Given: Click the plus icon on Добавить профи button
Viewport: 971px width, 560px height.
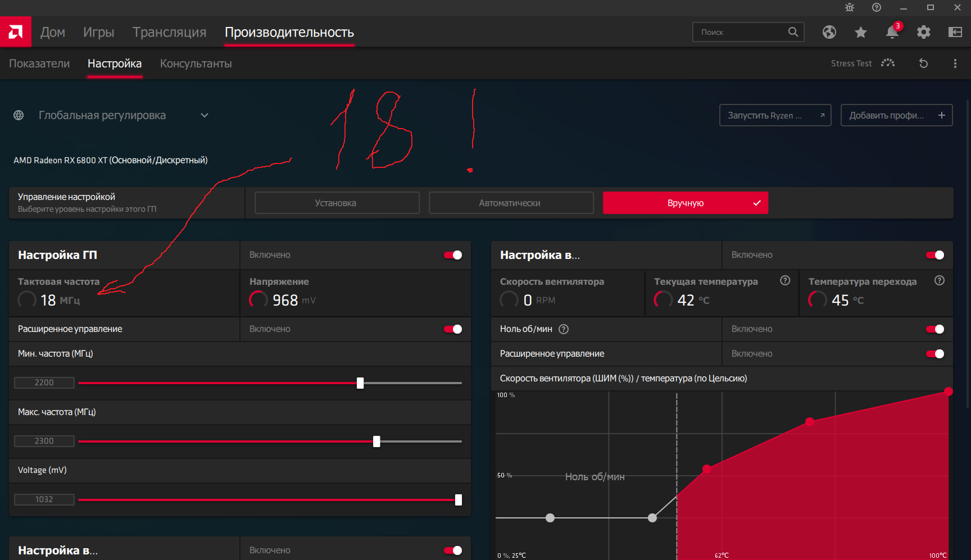Looking at the screenshot, I should pos(942,115).
